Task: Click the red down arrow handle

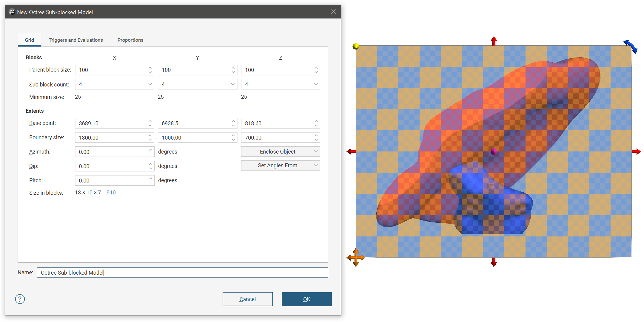Action: (x=494, y=262)
